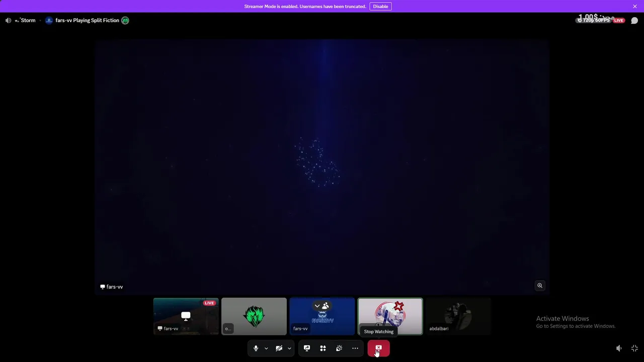Click the fars-vv stream name label
This screenshot has width=644, height=362.
click(112, 287)
